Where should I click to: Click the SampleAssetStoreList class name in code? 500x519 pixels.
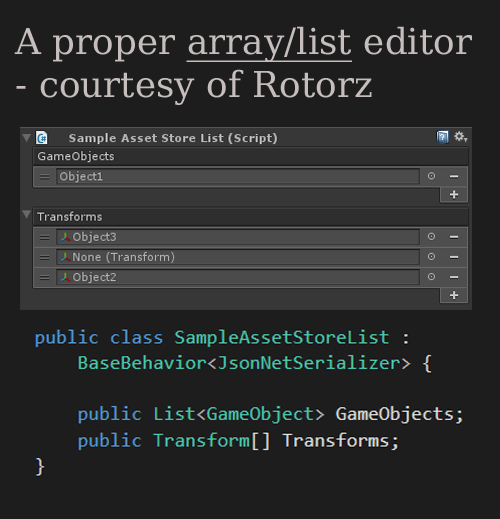click(x=282, y=337)
